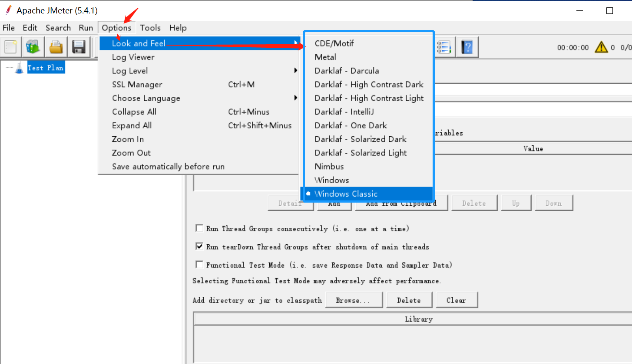632x364 pixels.
Task: Click the Down button
Action: [x=554, y=203]
